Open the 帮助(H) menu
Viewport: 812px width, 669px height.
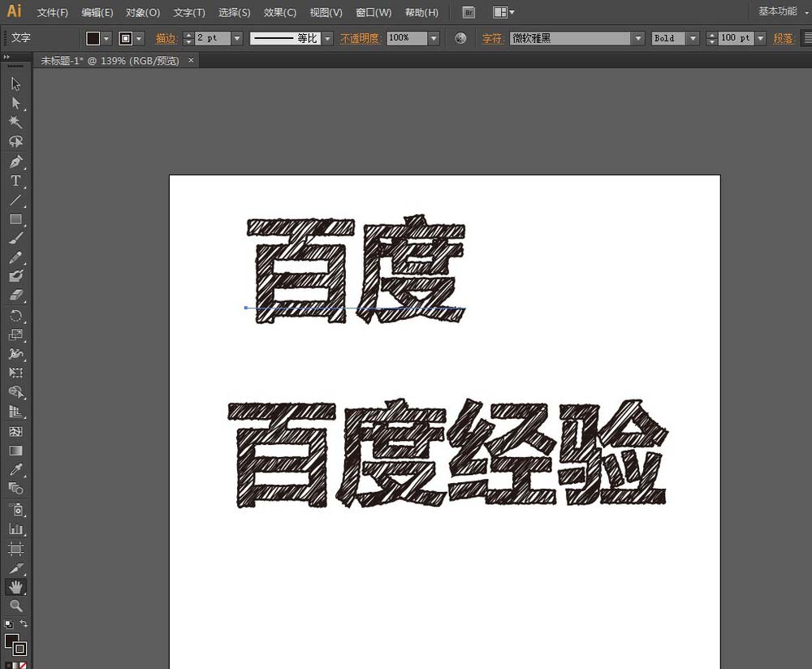pos(421,12)
